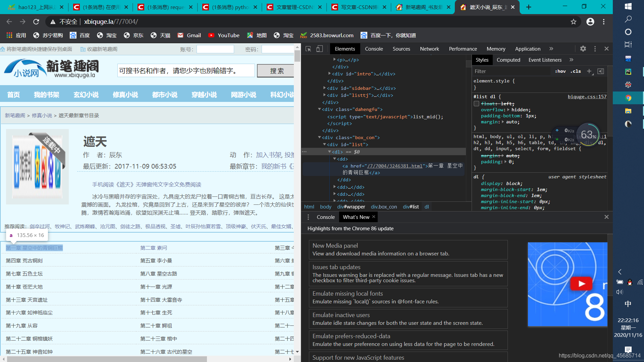Open the Windows Start menu
This screenshot has height=362, width=644.
(628, 6)
